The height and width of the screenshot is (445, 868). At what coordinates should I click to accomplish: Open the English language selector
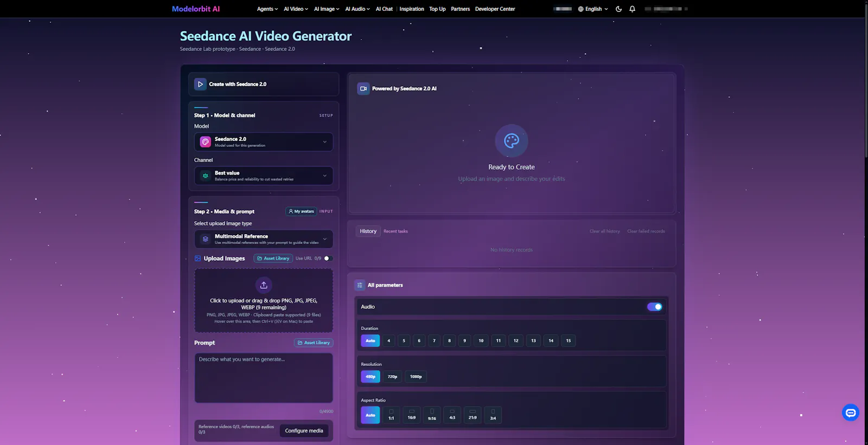(593, 9)
